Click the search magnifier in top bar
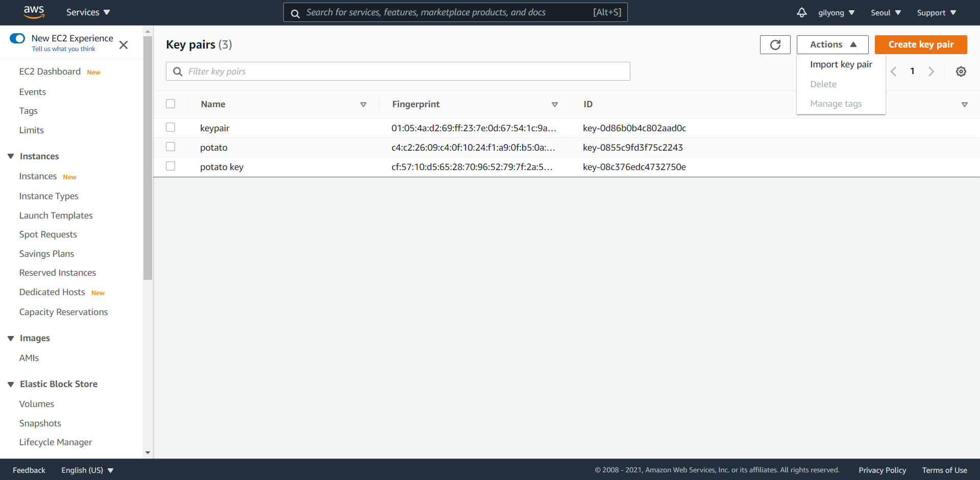 (295, 13)
